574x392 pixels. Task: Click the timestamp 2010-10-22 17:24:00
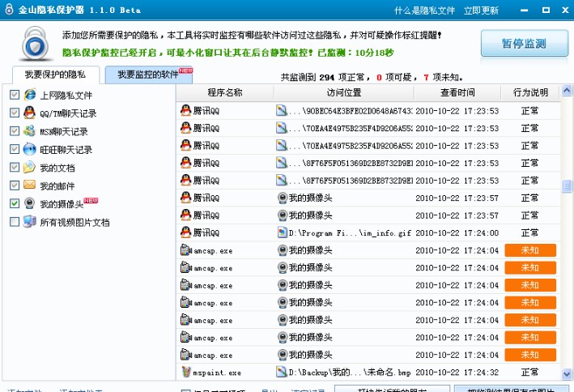(457, 233)
